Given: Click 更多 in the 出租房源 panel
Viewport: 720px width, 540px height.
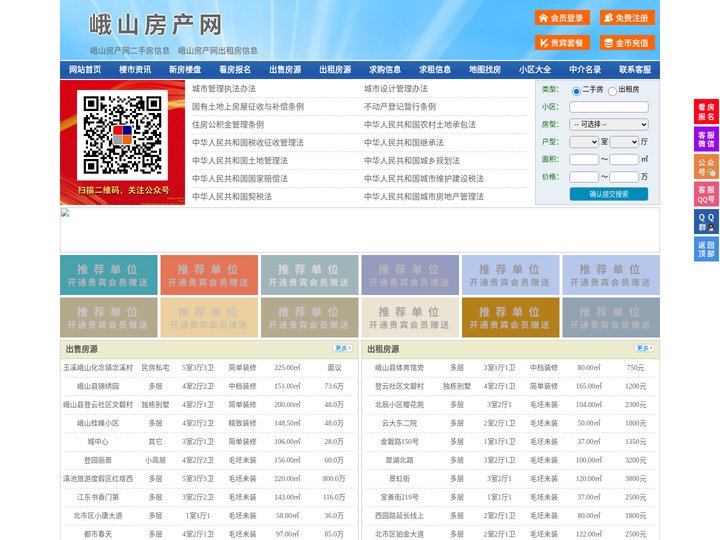Looking at the screenshot, I should (644, 349).
